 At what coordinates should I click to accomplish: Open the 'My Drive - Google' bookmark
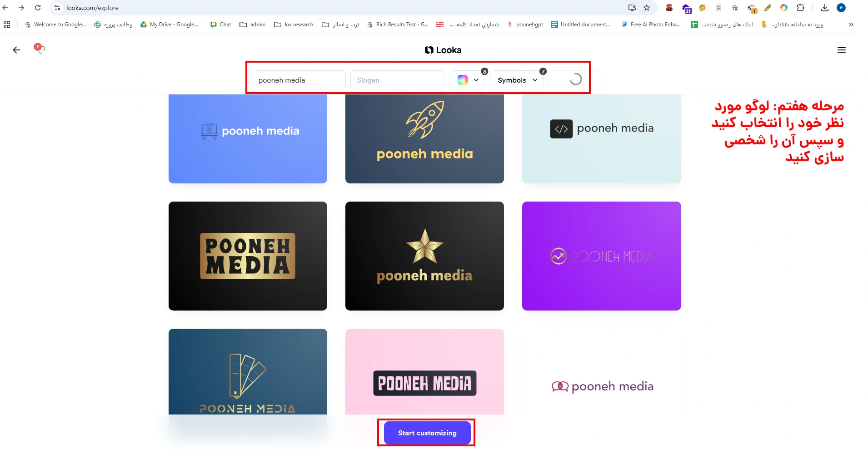pyautogui.click(x=169, y=25)
